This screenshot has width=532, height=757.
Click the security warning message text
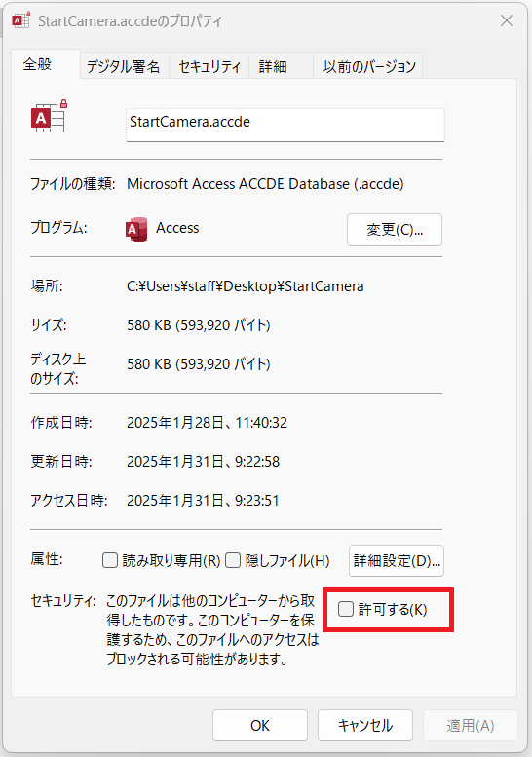212,629
